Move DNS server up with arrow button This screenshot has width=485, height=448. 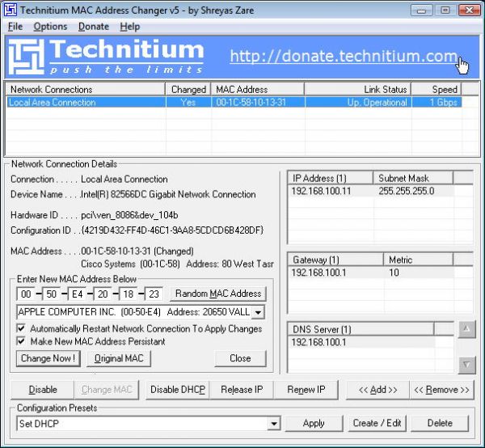tap(466, 330)
